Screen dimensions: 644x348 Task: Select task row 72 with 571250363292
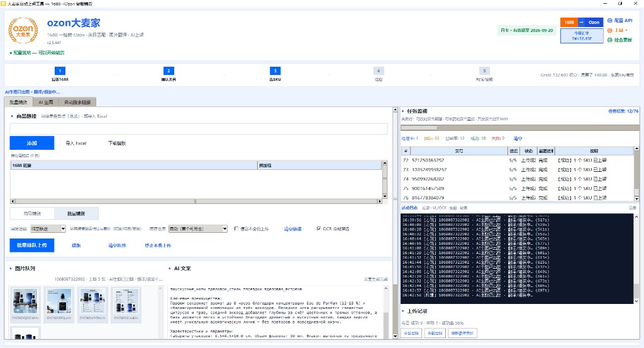pos(518,160)
